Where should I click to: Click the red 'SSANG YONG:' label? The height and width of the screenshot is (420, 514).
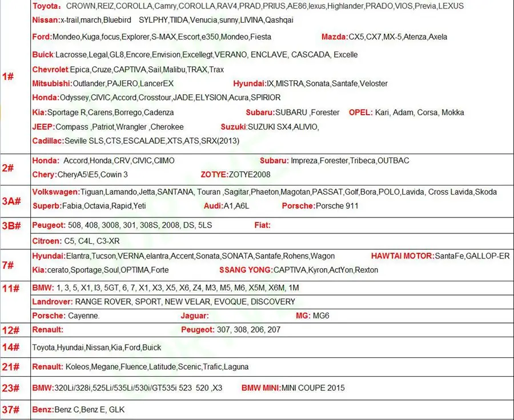(x=246, y=270)
